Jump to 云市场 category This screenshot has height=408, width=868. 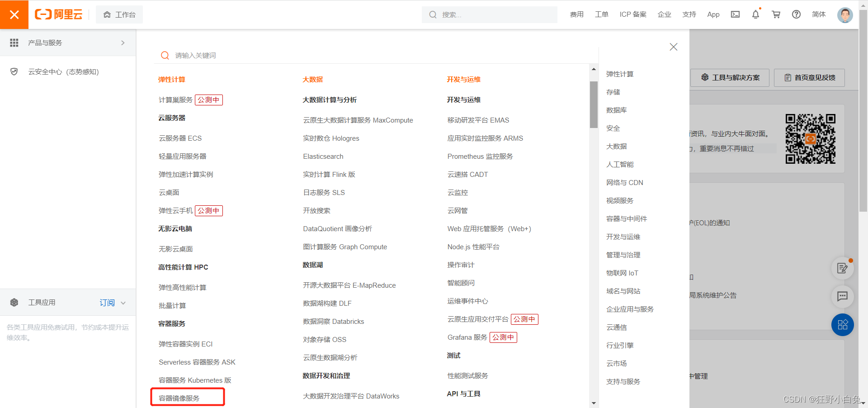[x=617, y=363]
